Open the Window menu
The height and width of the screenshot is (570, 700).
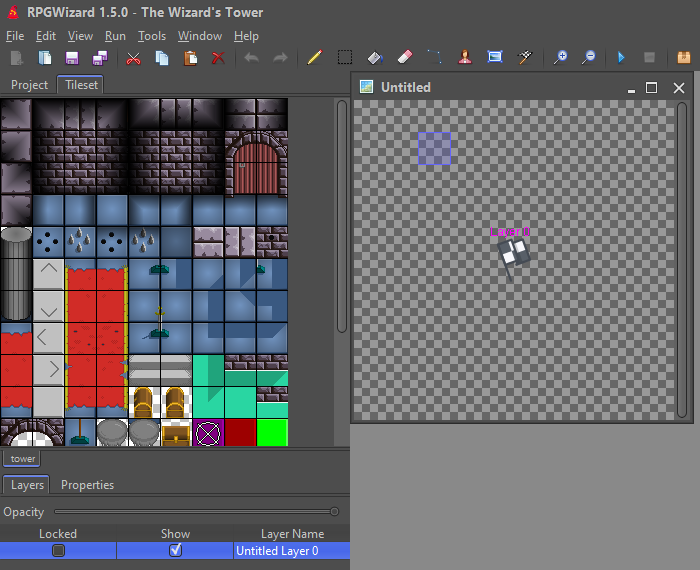pyautogui.click(x=200, y=36)
